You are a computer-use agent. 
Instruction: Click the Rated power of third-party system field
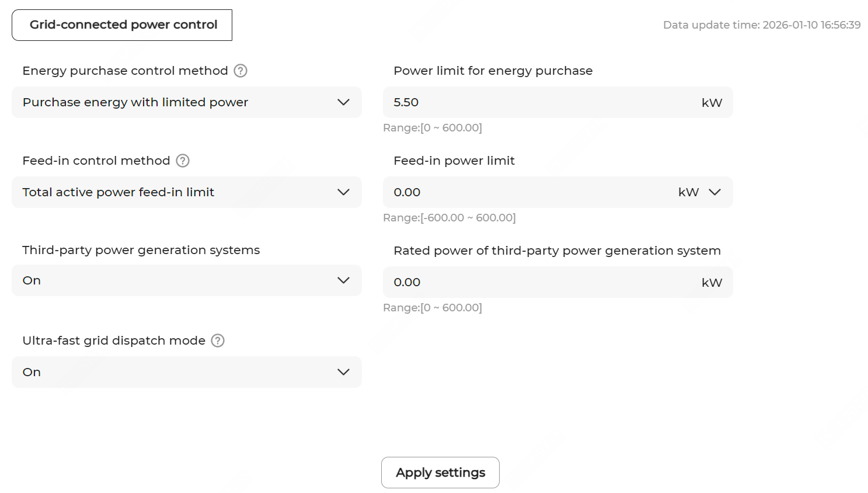point(537,282)
